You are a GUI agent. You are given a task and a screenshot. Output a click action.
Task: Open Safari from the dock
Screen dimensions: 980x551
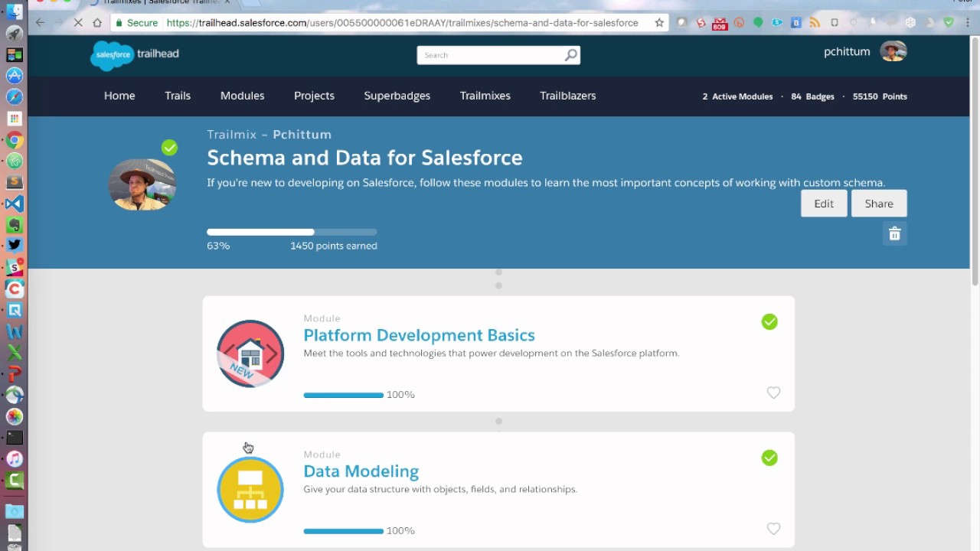pyautogui.click(x=15, y=97)
